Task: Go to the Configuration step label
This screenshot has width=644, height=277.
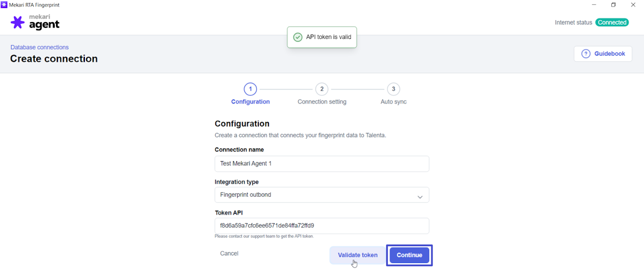Action: point(250,102)
